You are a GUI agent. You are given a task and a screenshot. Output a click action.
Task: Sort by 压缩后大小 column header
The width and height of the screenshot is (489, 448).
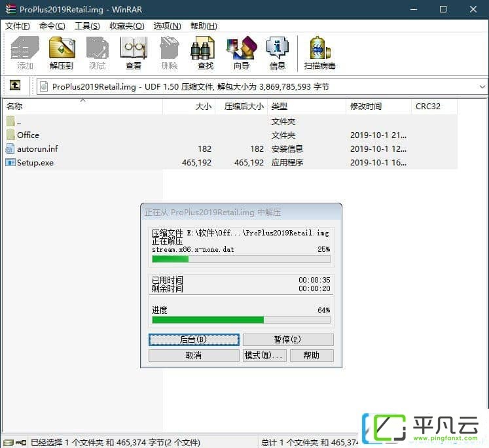(242, 107)
